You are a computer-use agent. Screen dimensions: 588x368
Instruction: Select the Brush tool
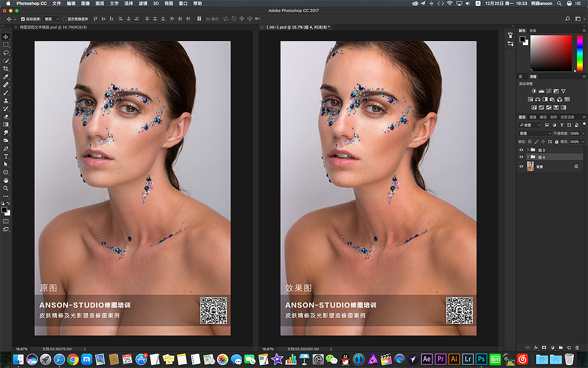(6, 93)
